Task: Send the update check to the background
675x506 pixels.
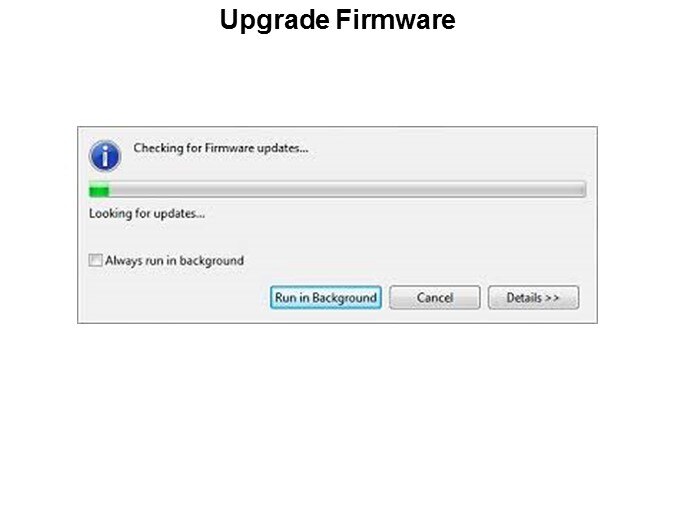Action: (326, 298)
